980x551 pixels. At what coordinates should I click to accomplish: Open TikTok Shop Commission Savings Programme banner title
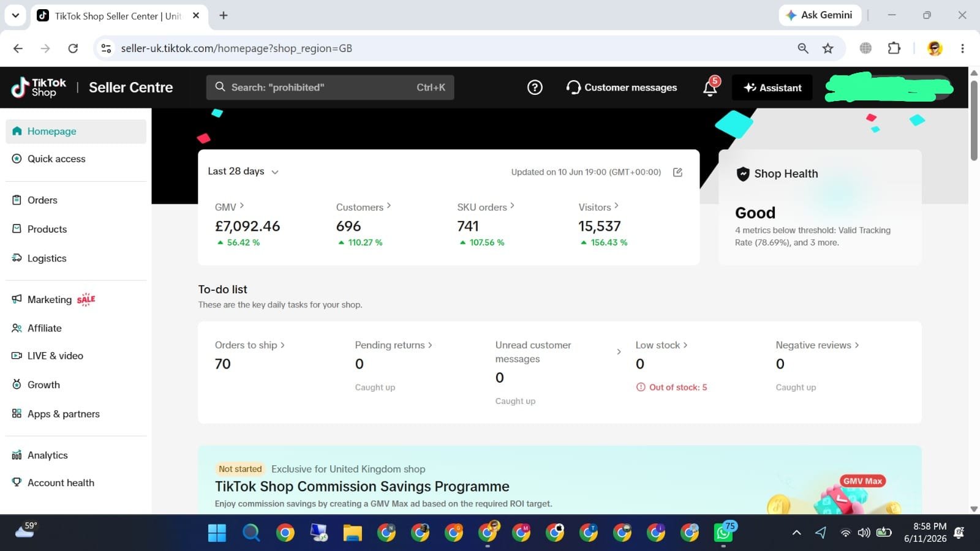pos(362,487)
